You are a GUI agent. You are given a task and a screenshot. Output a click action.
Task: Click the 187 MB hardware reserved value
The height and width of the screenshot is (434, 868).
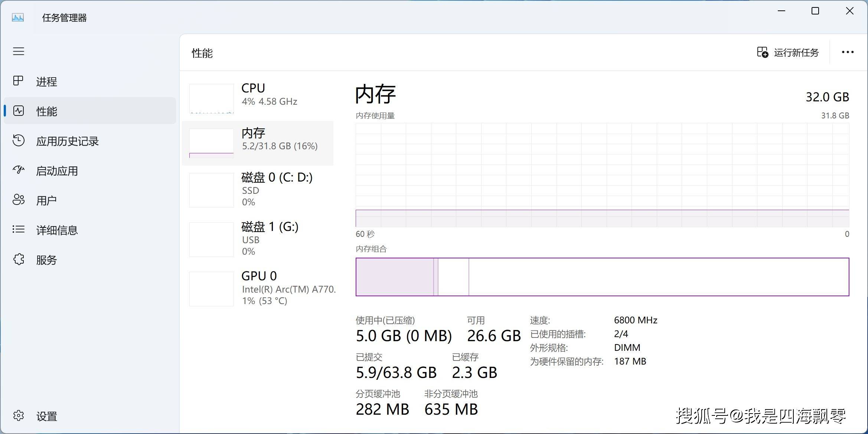point(630,361)
